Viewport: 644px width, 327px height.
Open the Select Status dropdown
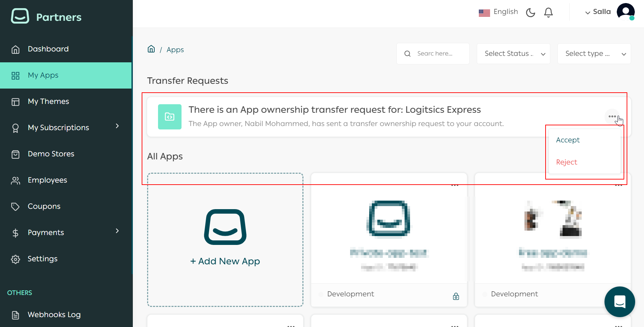point(513,53)
